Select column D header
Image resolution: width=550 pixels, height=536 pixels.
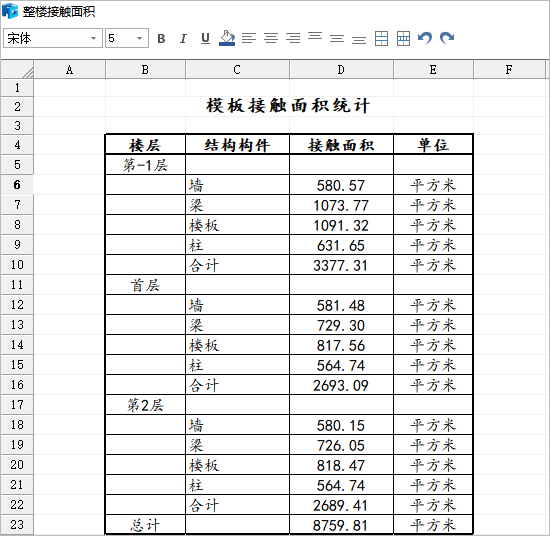click(x=341, y=69)
